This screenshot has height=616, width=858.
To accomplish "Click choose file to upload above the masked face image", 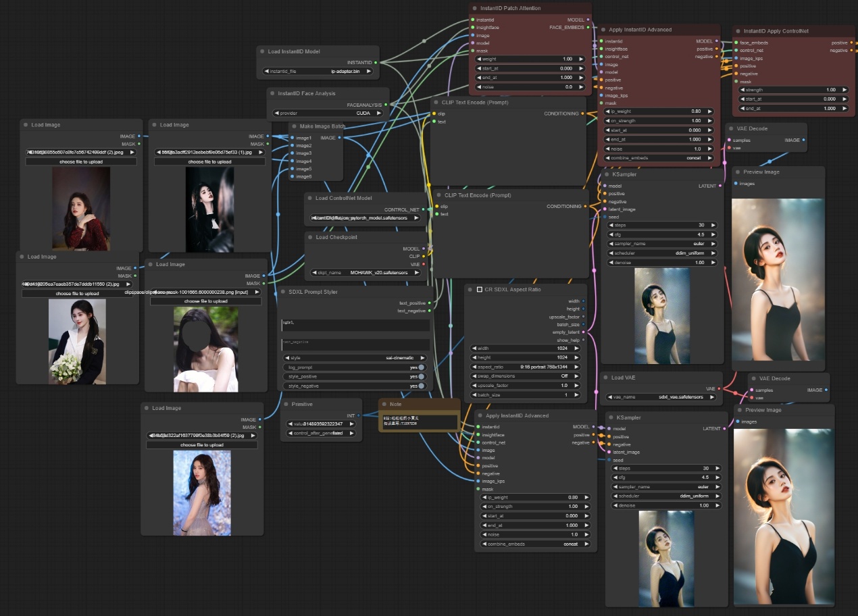I will coord(205,301).
